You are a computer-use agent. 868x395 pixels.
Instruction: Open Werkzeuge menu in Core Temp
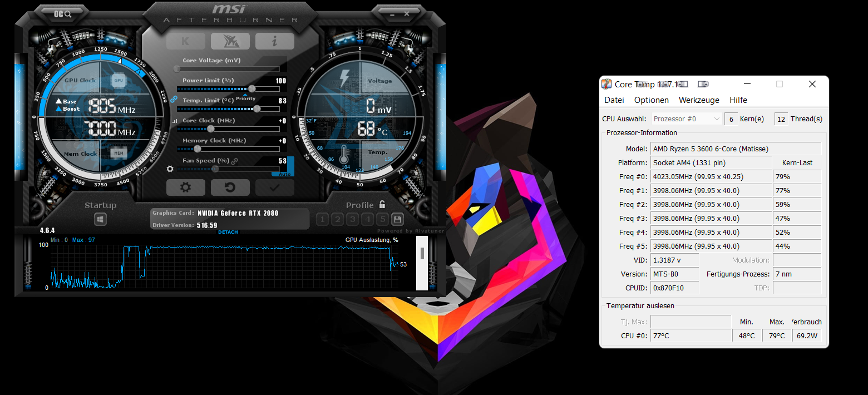[699, 100]
